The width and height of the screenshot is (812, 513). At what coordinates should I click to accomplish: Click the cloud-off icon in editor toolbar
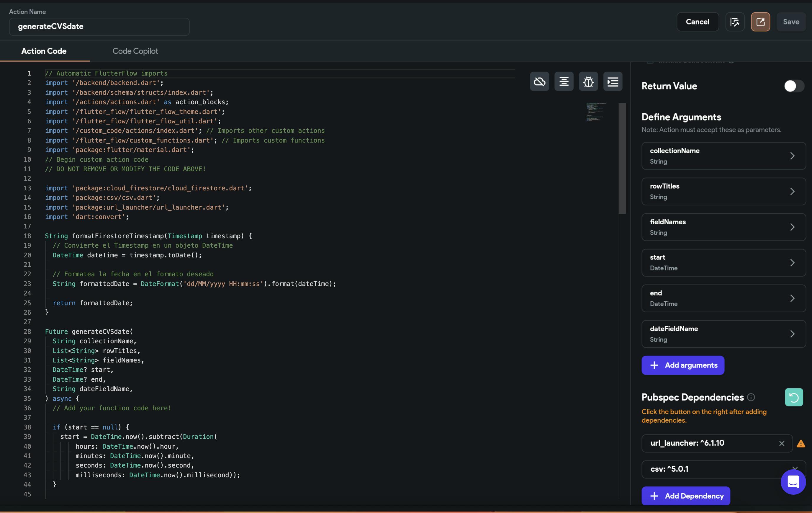[x=539, y=81]
